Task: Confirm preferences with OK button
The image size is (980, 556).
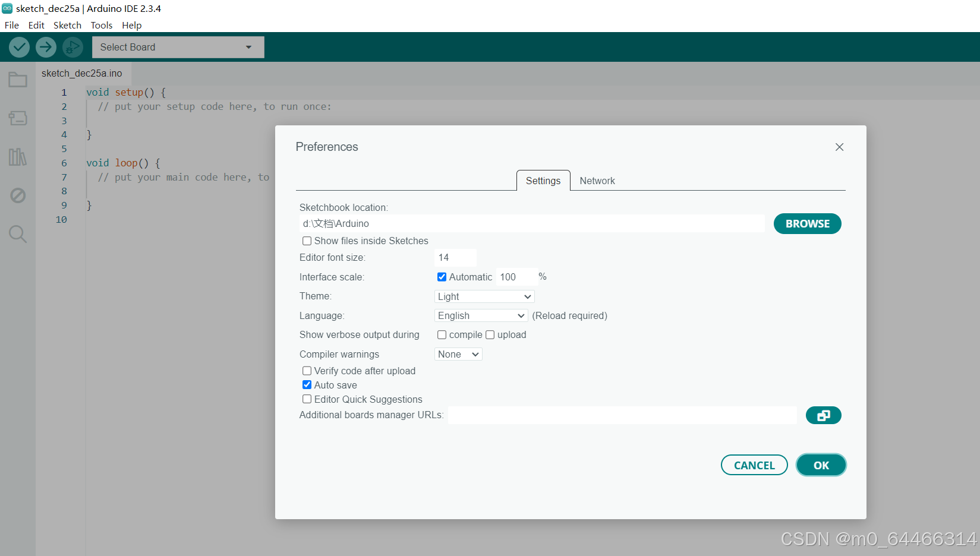Action: tap(821, 465)
